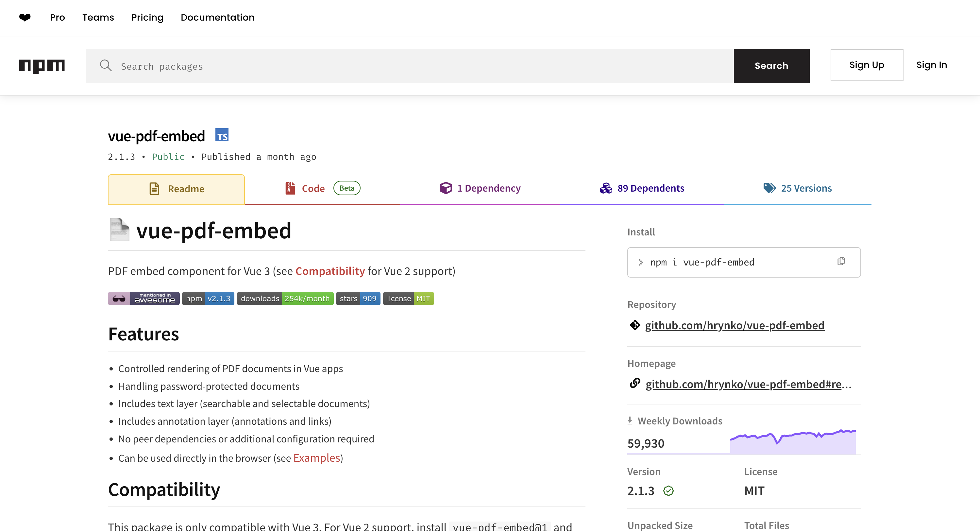The height and width of the screenshot is (531, 980).
Task: Click the '59,930' weekly downloads value
Action: point(646,443)
